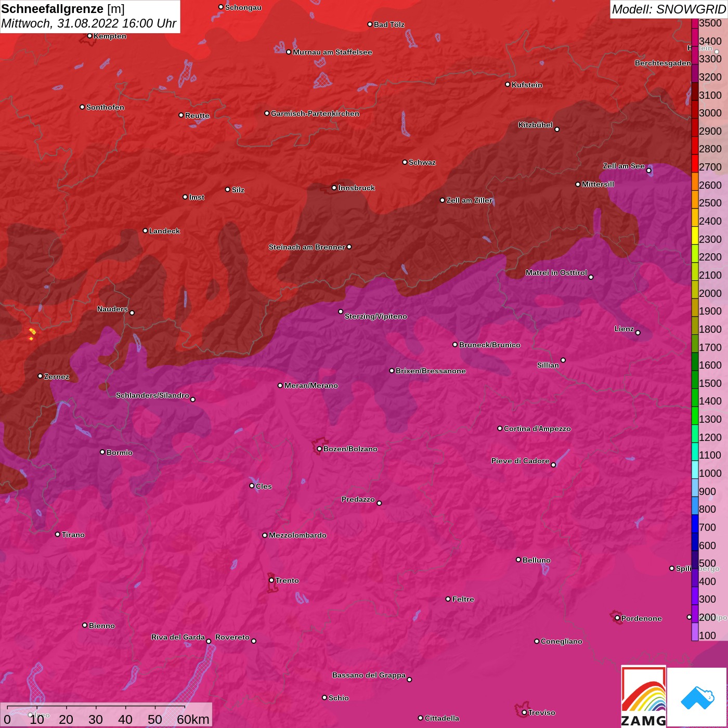Click the Riva del Garda label
Screen dimensions: 728x728
178,637
